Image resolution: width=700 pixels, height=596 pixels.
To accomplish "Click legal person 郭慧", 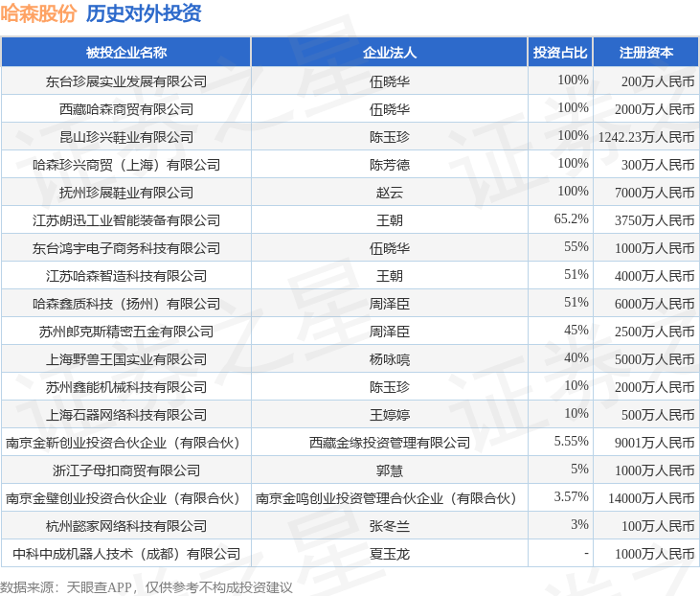I will click(390, 470).
